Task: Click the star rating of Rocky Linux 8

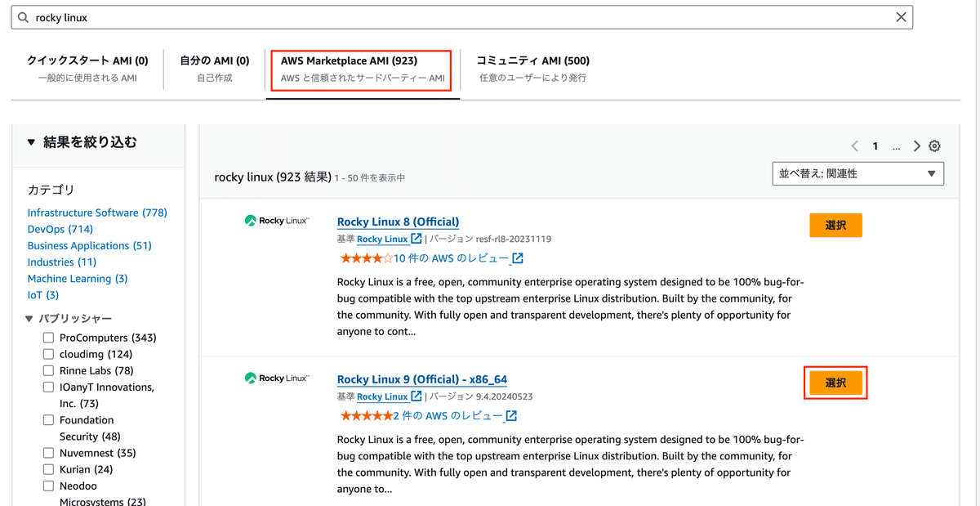Action: click(367, 258)
